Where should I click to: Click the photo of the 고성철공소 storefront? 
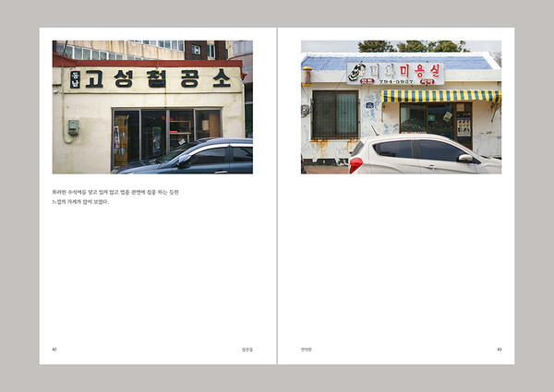coord(152,107)
